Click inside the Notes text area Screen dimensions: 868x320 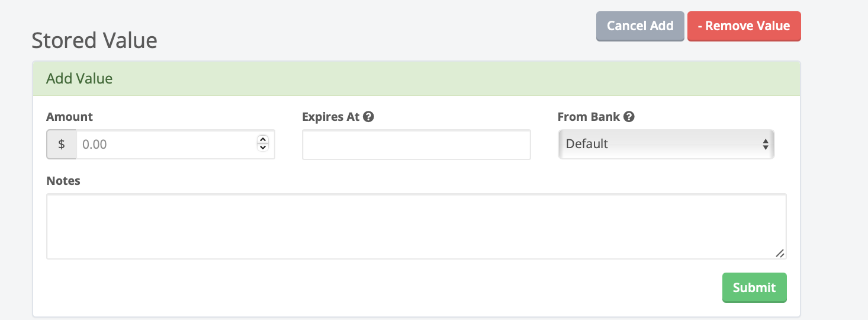[x=416, y=226]
